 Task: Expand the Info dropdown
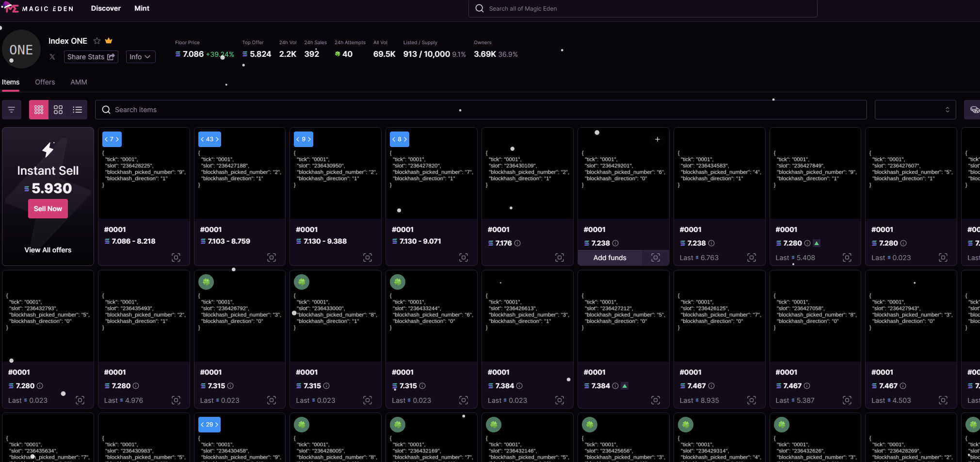coord(140,57)
